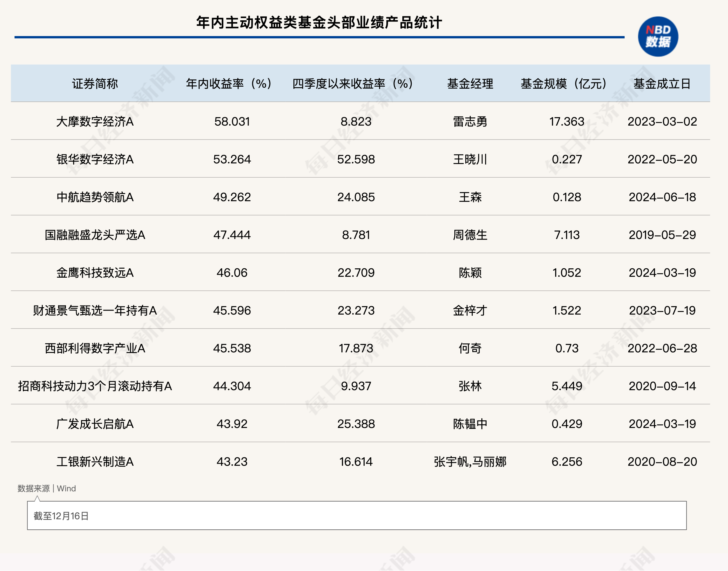Click the 基金经理 column header
The width and height of the screenshot is (728, 571).
[470, 83]
